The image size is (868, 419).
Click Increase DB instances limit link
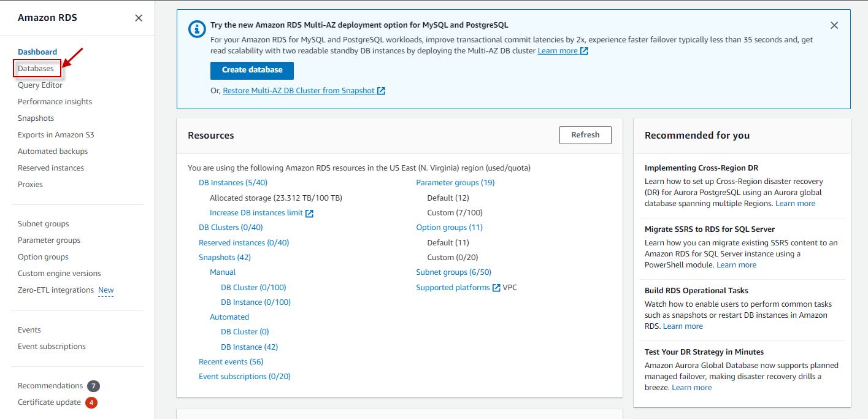[256, 213]
